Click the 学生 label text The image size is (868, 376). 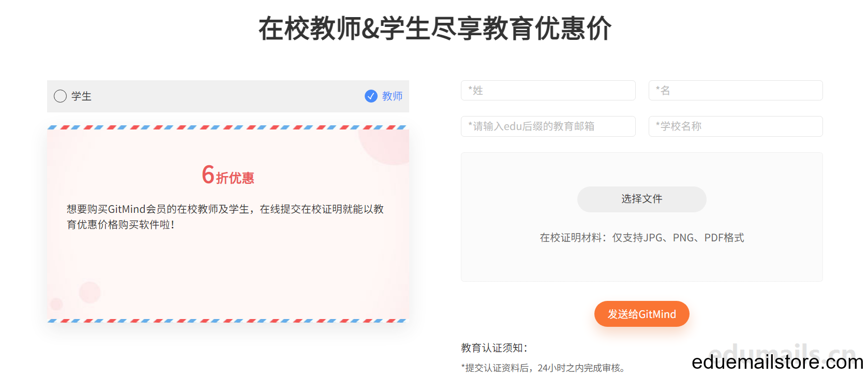81,96
